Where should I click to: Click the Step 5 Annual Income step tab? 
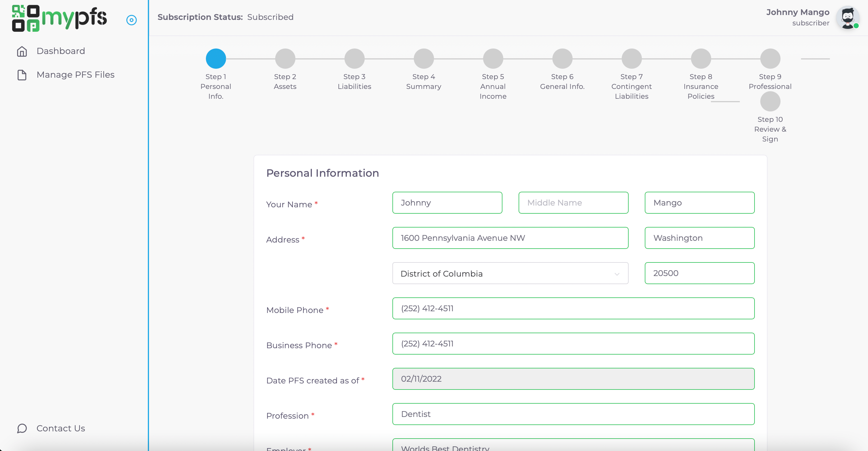point(493,57)
